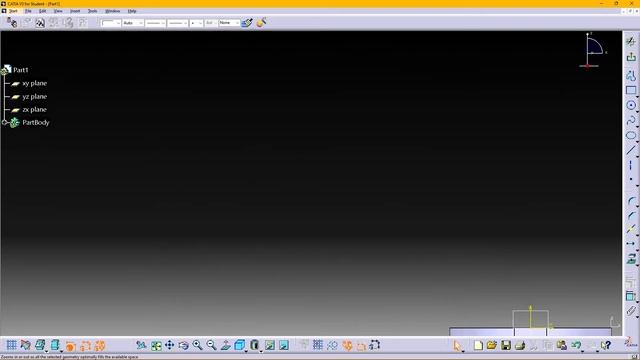Click the Undo icon

pos(576,345)
